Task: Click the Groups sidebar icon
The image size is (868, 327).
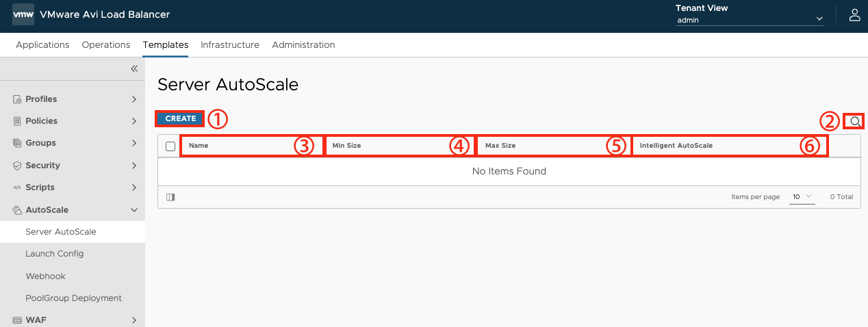Action: [18, 143]
